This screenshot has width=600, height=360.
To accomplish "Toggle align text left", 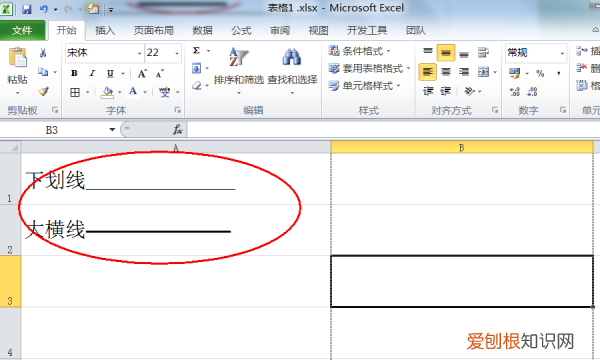I will click(427, 72).
